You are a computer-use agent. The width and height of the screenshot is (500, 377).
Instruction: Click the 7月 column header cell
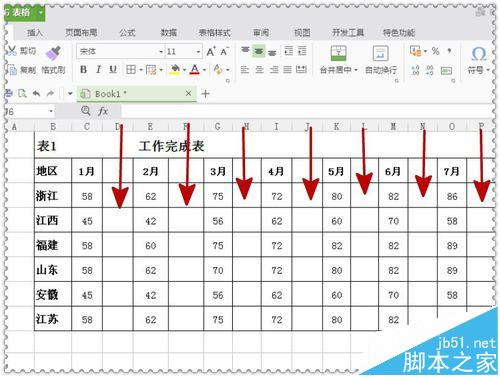tap(452, 171)
